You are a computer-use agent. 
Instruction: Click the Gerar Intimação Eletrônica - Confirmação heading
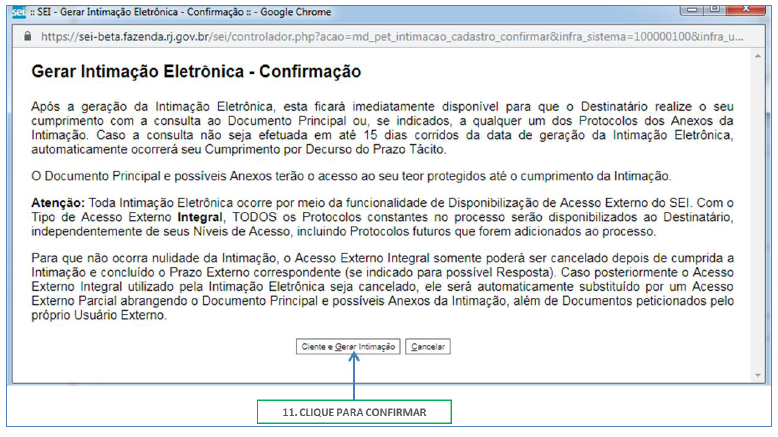point(196,73)
